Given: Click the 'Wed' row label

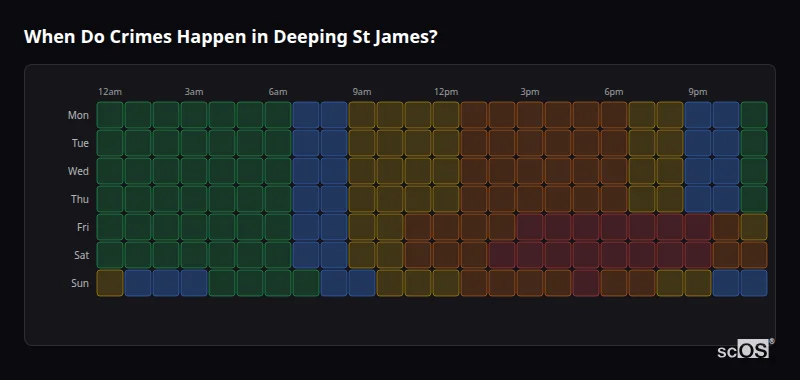Looking at the screenshot, I should point(78,171).
